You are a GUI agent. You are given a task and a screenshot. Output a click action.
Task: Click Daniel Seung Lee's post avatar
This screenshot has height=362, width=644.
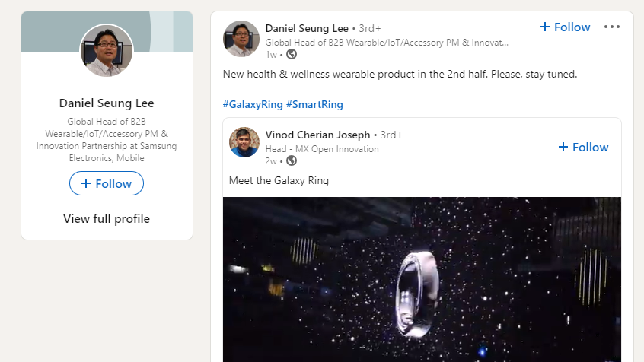pos(241,39)
